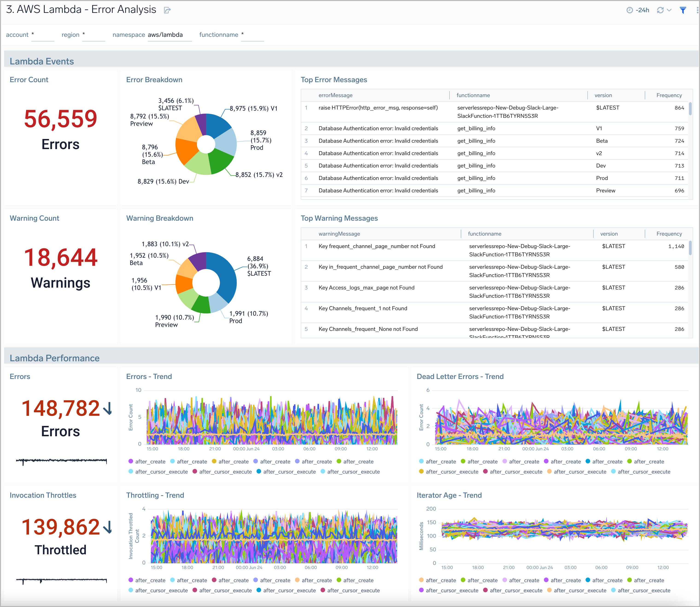Edit the namespace filter showing aws/lambda
The width and height of the screenshot is (700, 607).
click(169, 35)
